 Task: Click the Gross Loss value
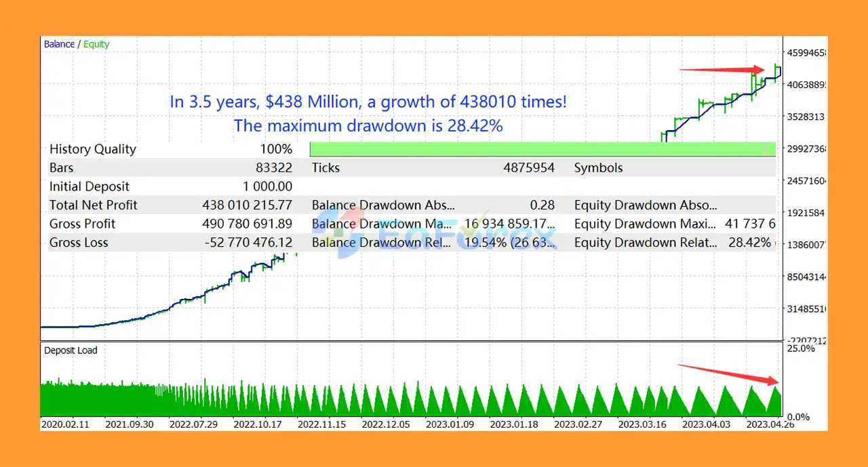[248, 243]
